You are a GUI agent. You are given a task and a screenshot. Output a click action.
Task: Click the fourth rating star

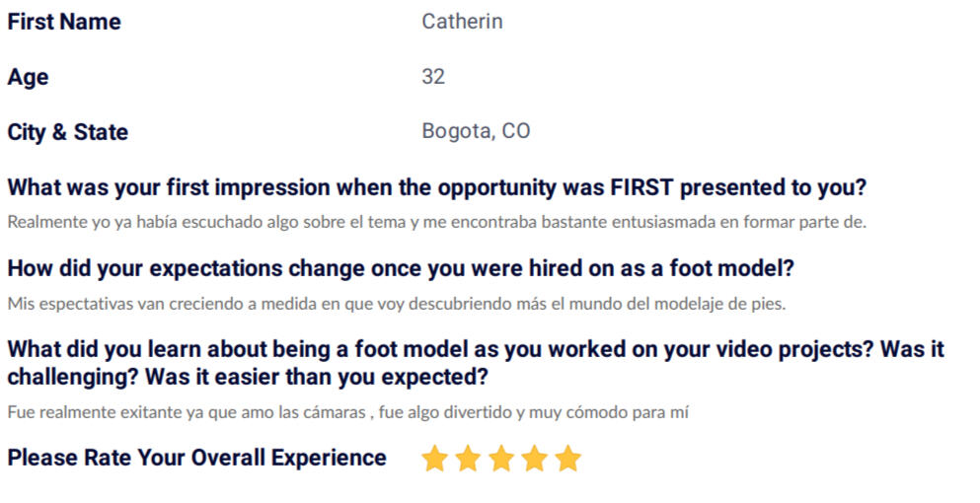(x=534, y=458)
